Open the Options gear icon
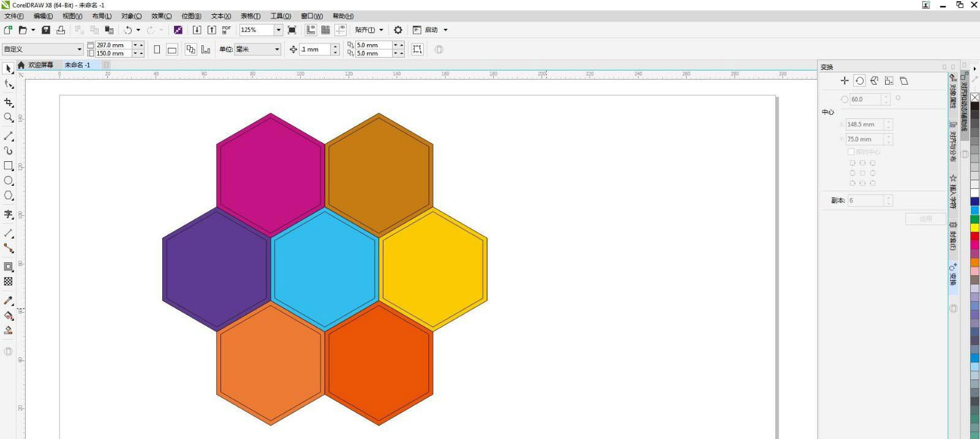Screen dimensions: 980x439 pyautogui.click(x=398, y=30)
